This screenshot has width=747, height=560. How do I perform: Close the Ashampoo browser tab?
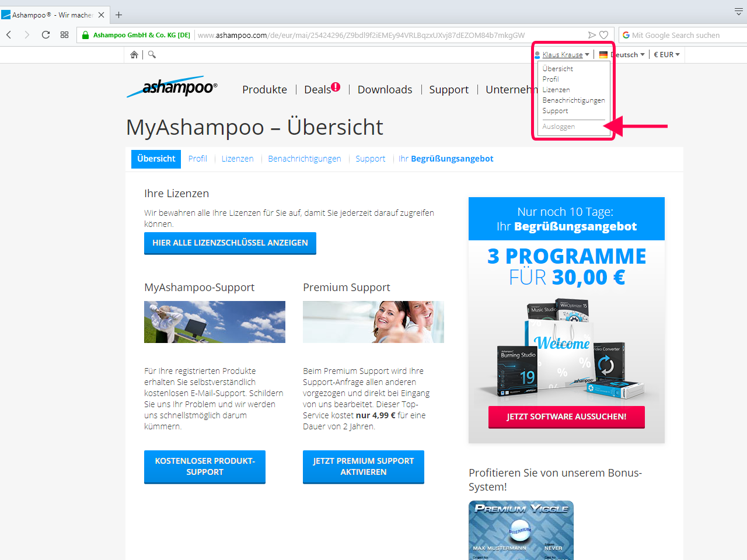pos(101,15)
